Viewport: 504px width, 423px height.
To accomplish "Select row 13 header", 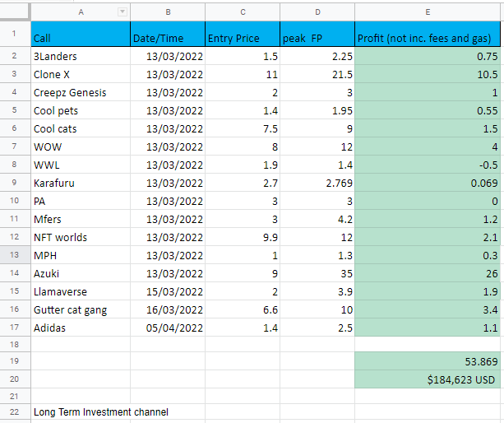I will tap(15, 255).
